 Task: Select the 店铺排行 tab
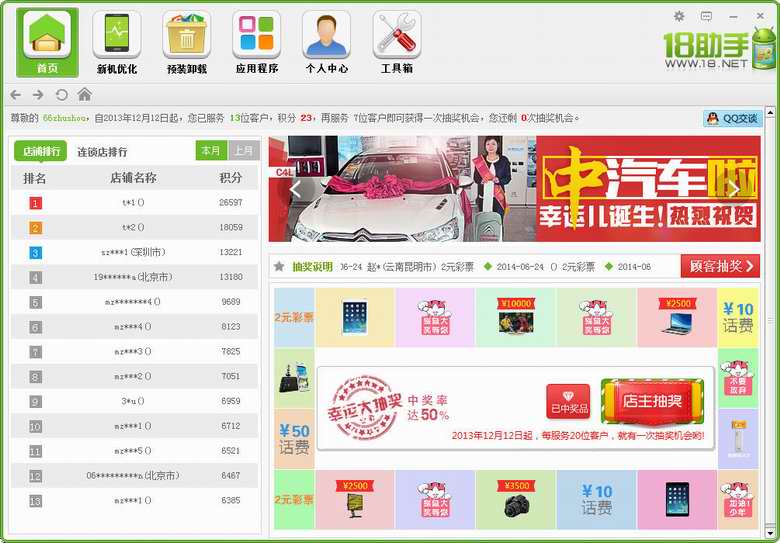tap(40, 152)
